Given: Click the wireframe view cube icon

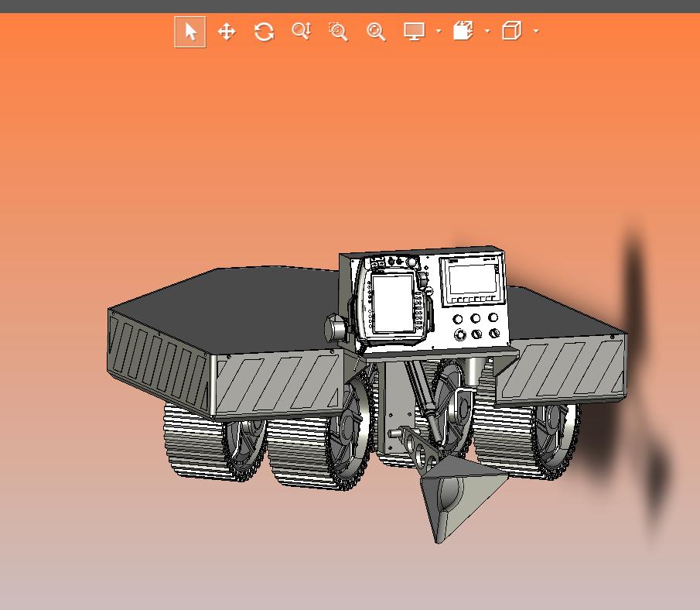Looking at the screenshot, I should pyautogui.click(x=512, y=31).
